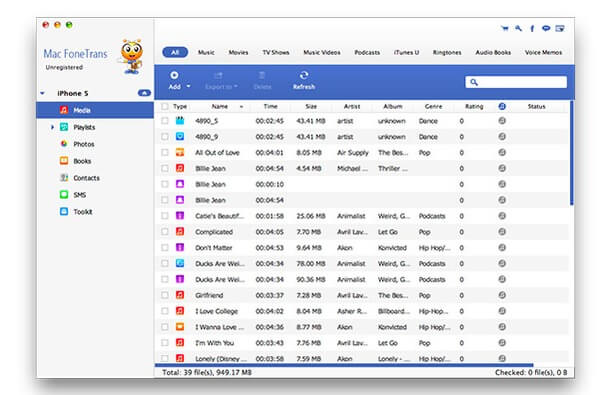Image resolution: width=600 pixels, height=395 pixels.
Task: Open the Voice Memos tab
Action: (x=543, y=52)
